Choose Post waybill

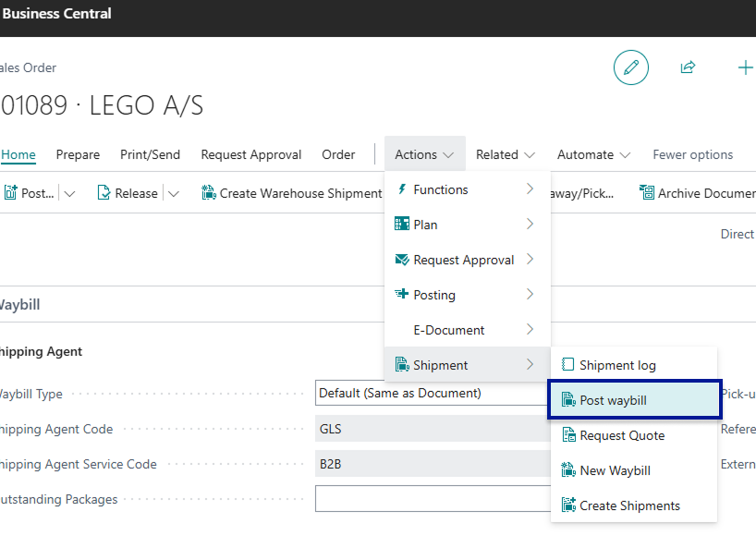pyautogui.click(x=634, y=400)
